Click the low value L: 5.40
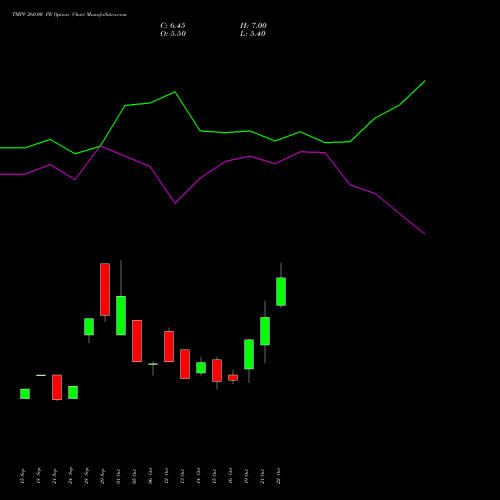 click(x=253, y=34)
